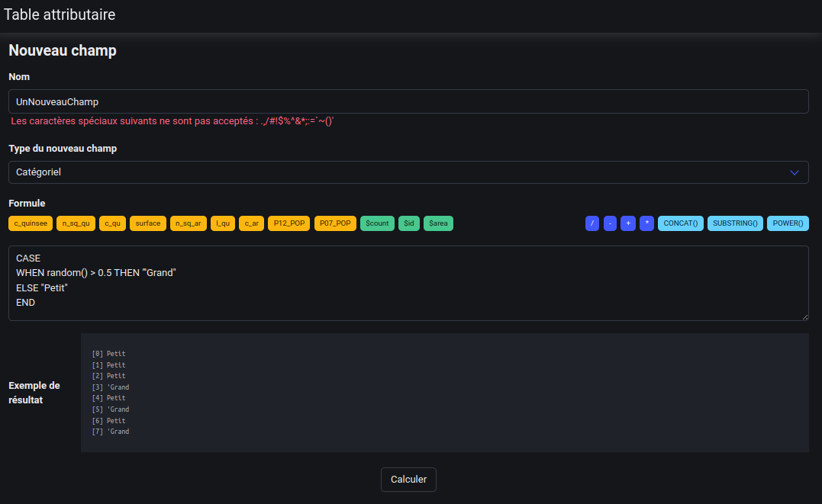Insert the $area special variable
822x504 pixels.
click(438, 223)
